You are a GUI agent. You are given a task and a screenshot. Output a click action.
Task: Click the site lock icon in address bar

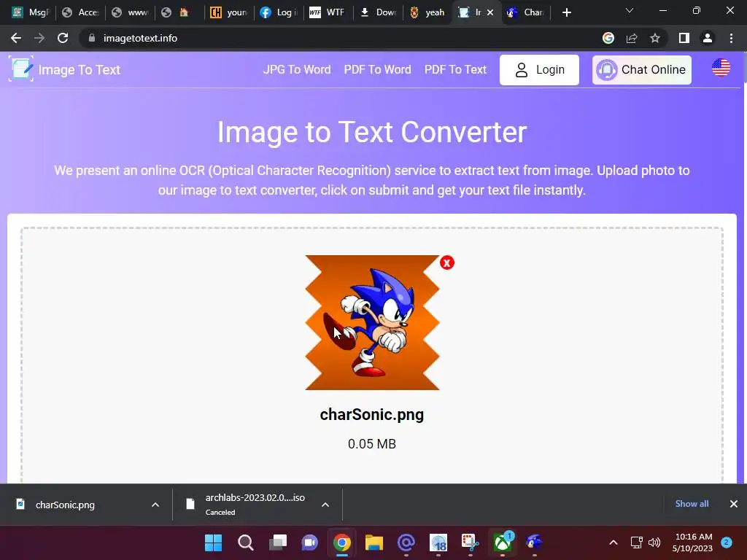click(x=92, y=38)
